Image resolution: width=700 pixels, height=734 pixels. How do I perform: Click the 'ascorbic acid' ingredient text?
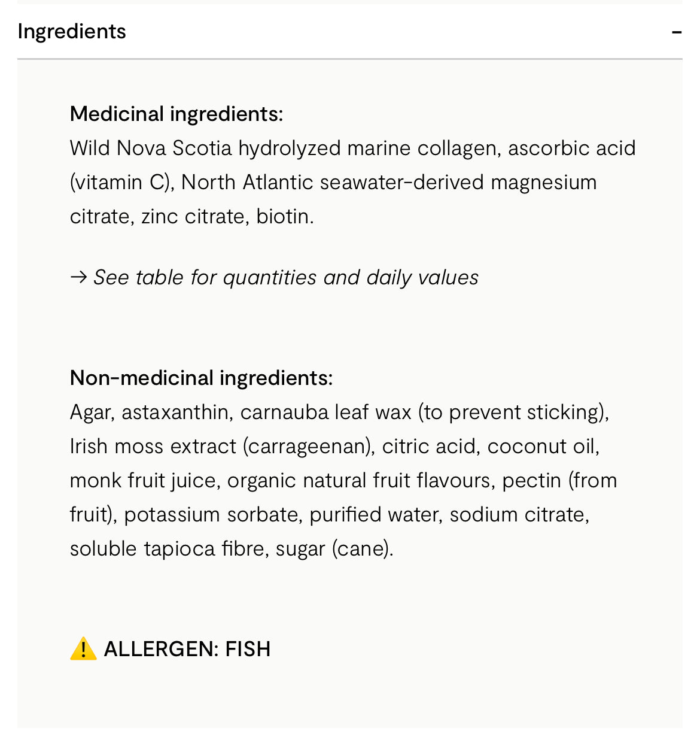[x=571, y=148]
